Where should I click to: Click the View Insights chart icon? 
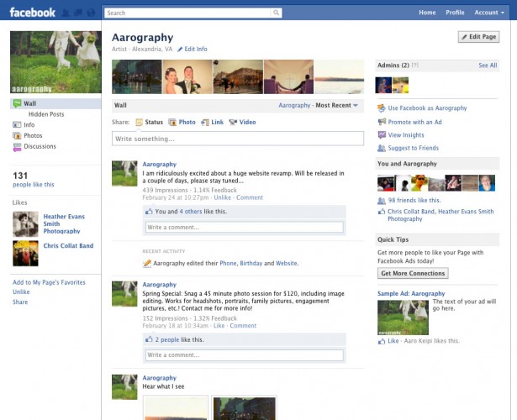[x=382, y=134]
